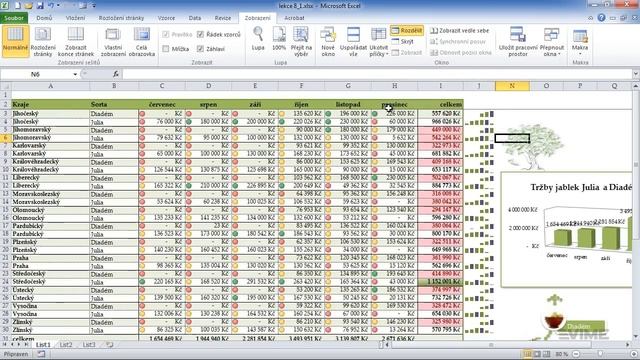
Task: Select Page Break preview icon in status bar
Action: (547, 354)
